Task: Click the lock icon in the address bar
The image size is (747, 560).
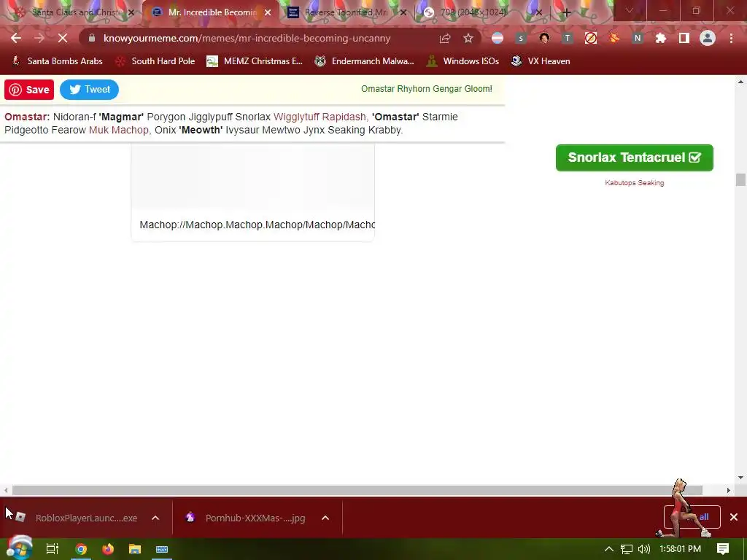Action: coord(92,38)
